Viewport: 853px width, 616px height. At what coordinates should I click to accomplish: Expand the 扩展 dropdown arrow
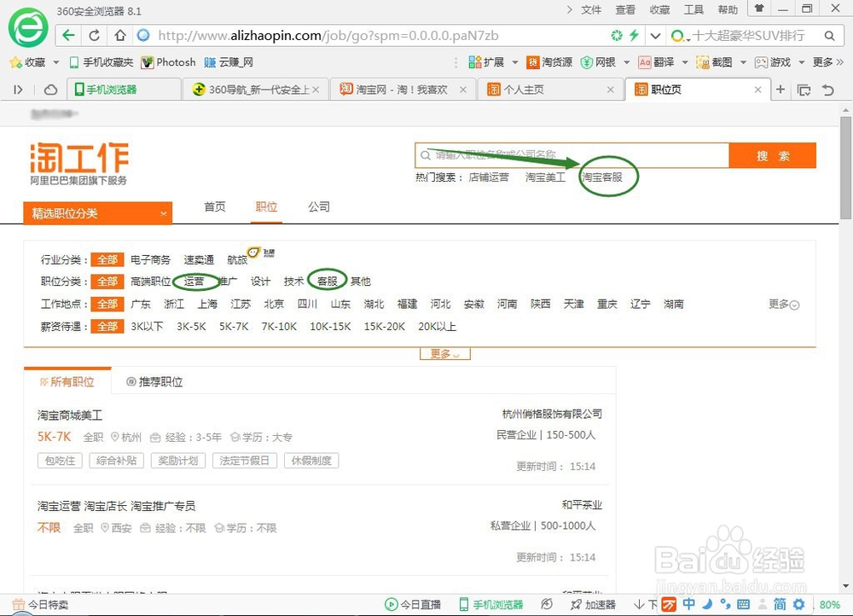(x=514, y=62)
